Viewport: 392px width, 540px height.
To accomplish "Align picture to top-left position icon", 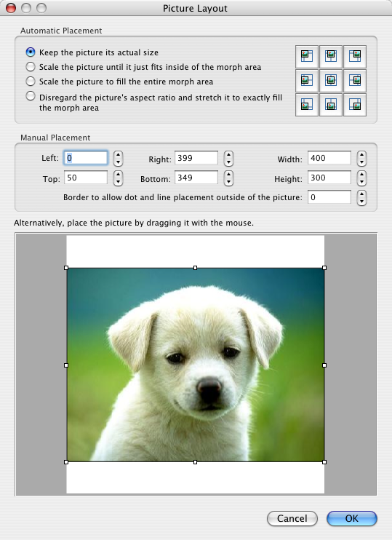I will [307, 57].
